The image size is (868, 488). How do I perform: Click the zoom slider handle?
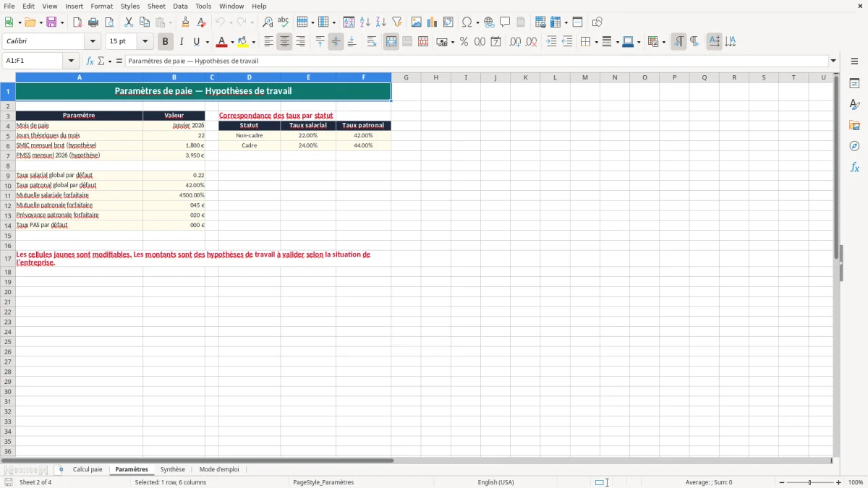[x=810, y=482]
